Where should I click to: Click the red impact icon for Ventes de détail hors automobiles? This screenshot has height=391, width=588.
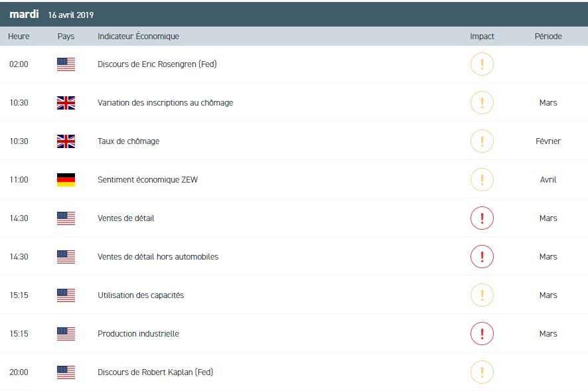coord(482,257)
